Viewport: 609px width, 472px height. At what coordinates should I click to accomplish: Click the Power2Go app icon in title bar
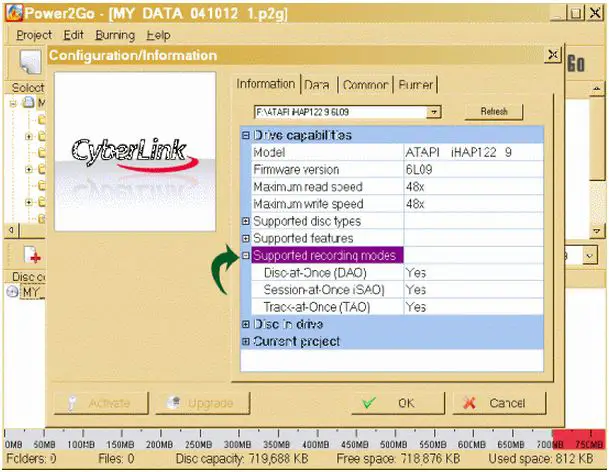[14, 13]
